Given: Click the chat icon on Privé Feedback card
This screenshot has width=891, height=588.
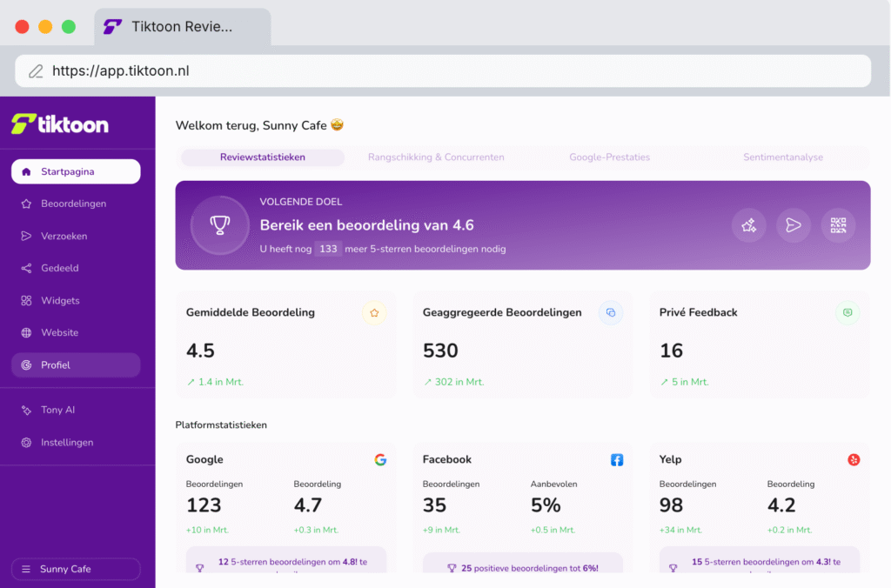Looking at the screenshot, I should (x=847, y=313).
